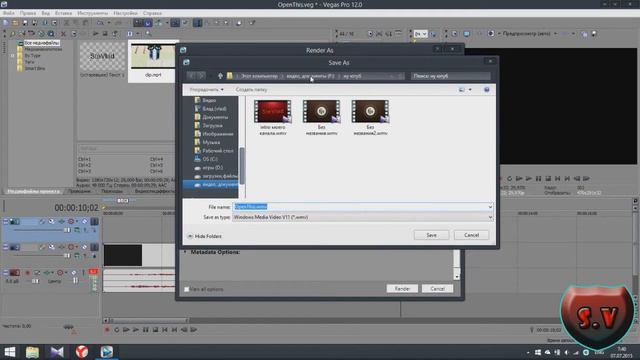Open File Explorer from taskbar

[32, 352]
